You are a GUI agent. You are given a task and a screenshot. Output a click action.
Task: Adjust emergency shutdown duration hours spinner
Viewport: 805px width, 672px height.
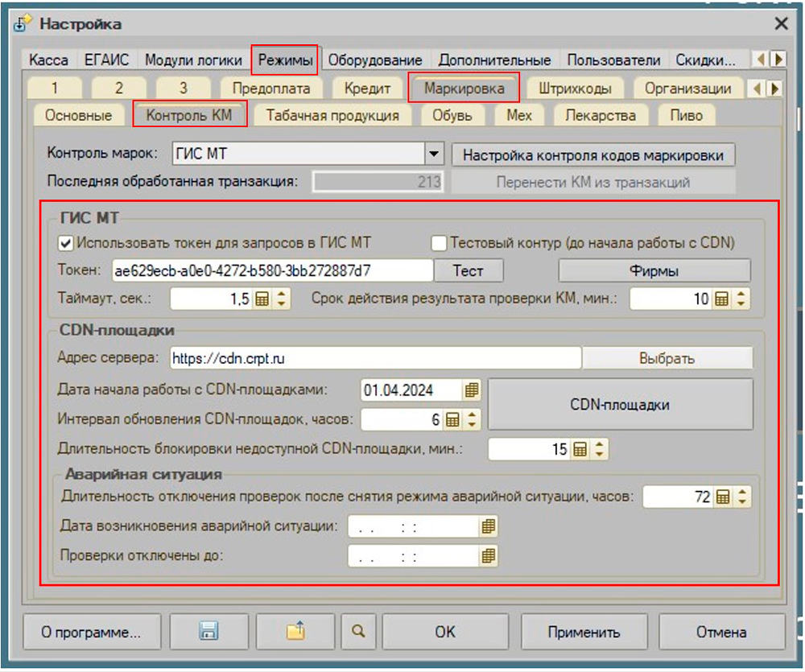pyautogui.click(x=741, y=497)
